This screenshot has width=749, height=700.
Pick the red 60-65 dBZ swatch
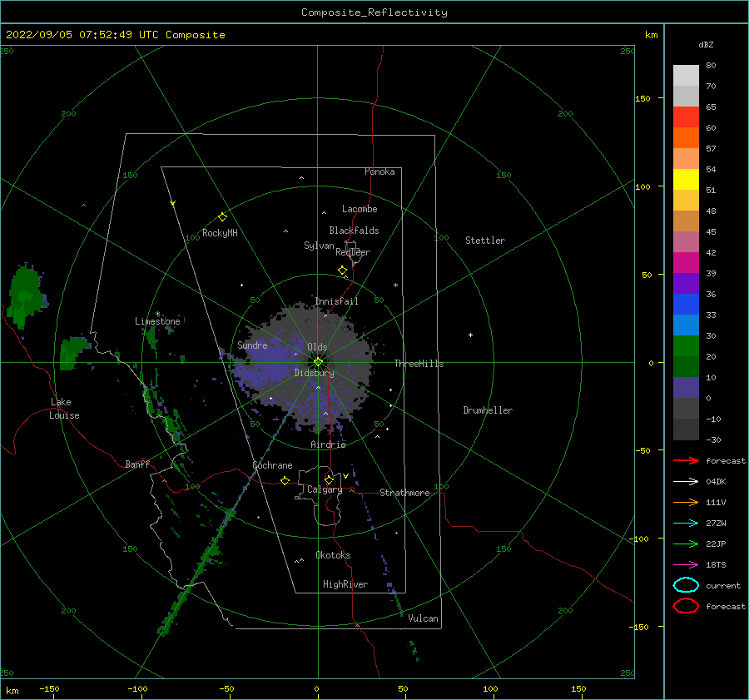[686, 117]
